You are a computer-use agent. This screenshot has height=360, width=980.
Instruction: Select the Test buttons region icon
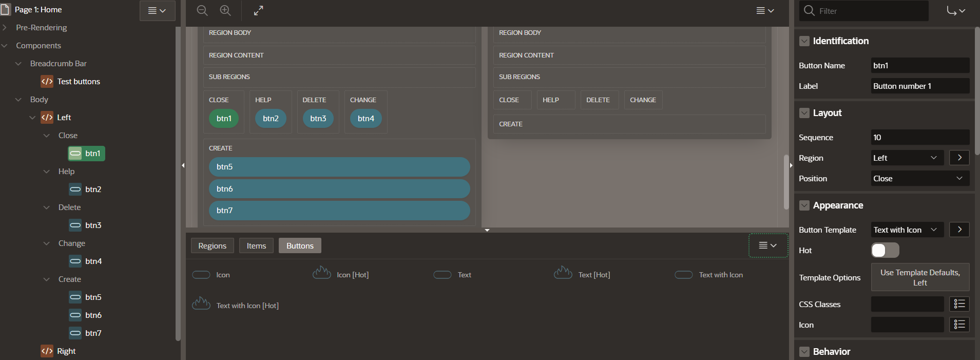[47, 81]
